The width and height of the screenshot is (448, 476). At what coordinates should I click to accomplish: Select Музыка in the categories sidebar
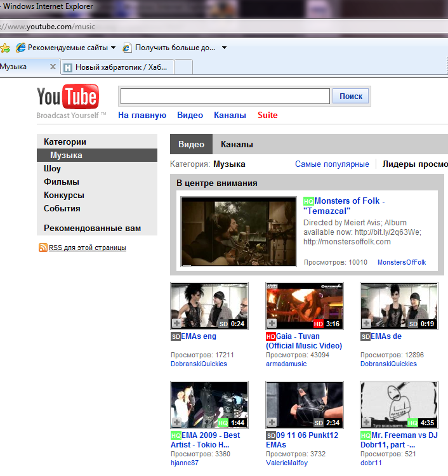pyautogui.click(x=97, y=155)
